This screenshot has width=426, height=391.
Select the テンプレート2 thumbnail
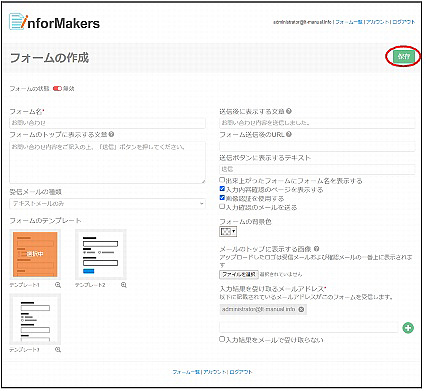(x=100, y=254)
